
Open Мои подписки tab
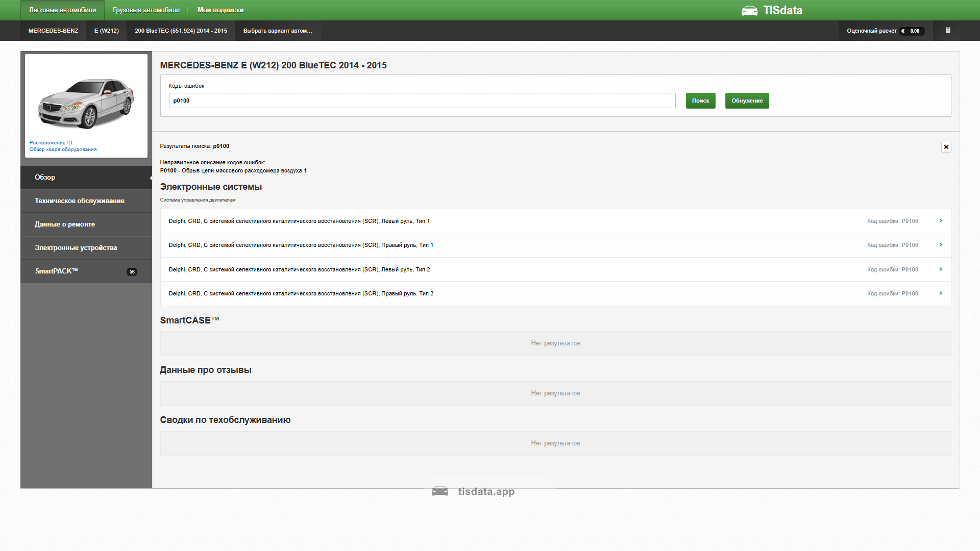220,10
